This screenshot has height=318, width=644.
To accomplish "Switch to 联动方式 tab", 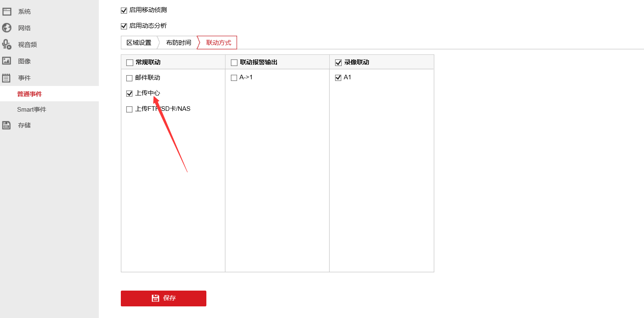I will pyautogui.click(x=218, y=43).
